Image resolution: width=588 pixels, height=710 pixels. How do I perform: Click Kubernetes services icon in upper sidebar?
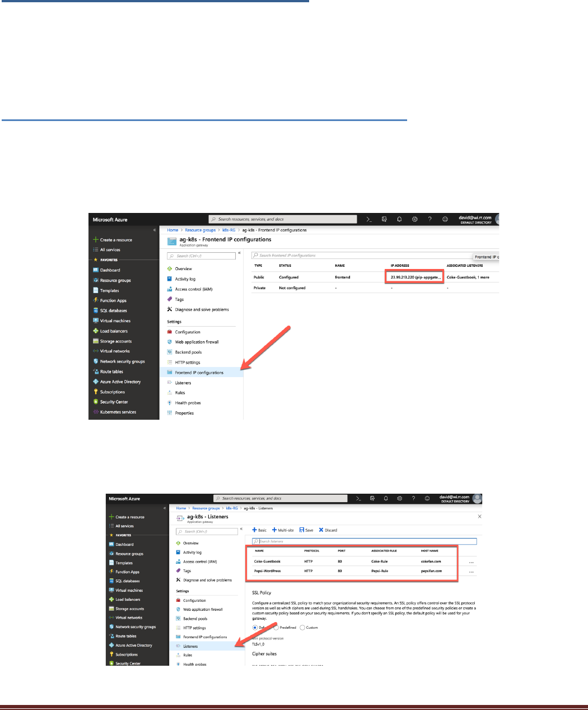pyautogui.click(x=96, y=412)
